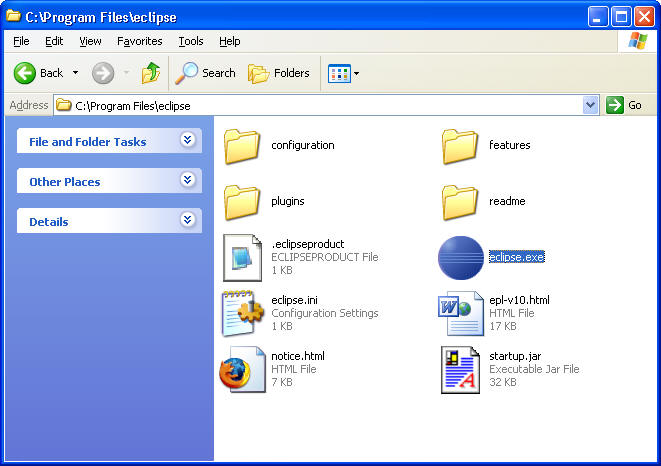The height and width of the screenshot is (466, 661).
Task: Open the Favorites menu
Action: [140, 41]
